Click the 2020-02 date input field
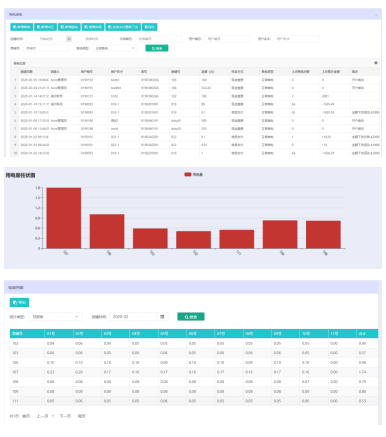Screen dimensions: 386x437 pos(133,317)
